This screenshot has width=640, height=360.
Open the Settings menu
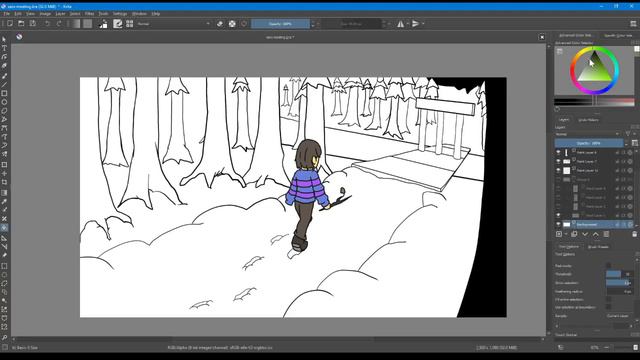point(120,13)
